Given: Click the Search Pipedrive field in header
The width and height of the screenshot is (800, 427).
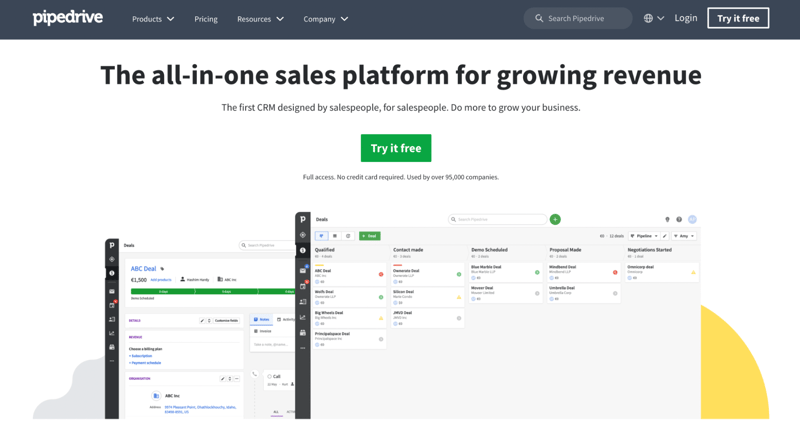Looking at the screenshot, I should click(578, 18).
